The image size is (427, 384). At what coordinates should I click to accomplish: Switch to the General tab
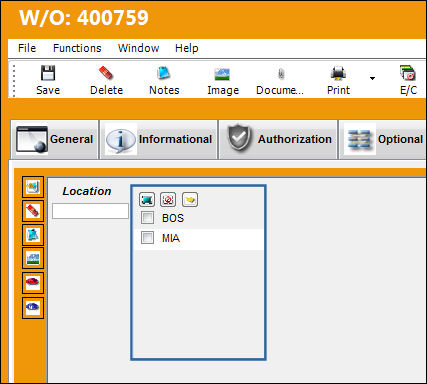point(55,139)
